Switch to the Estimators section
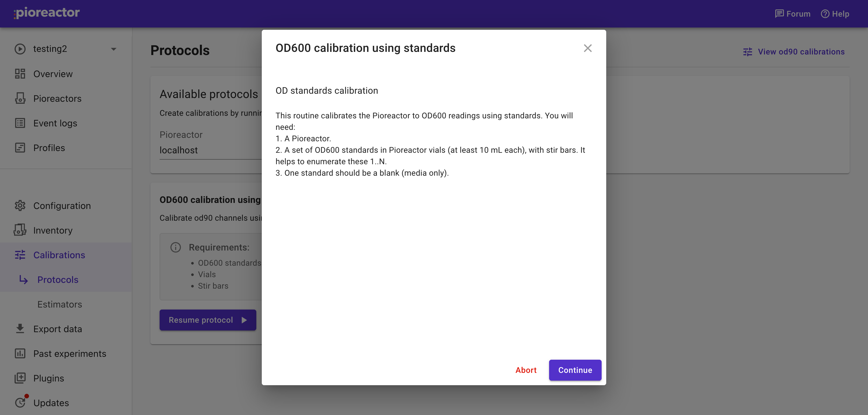Viewport: 868px width, 415px height. coord(60,304)
